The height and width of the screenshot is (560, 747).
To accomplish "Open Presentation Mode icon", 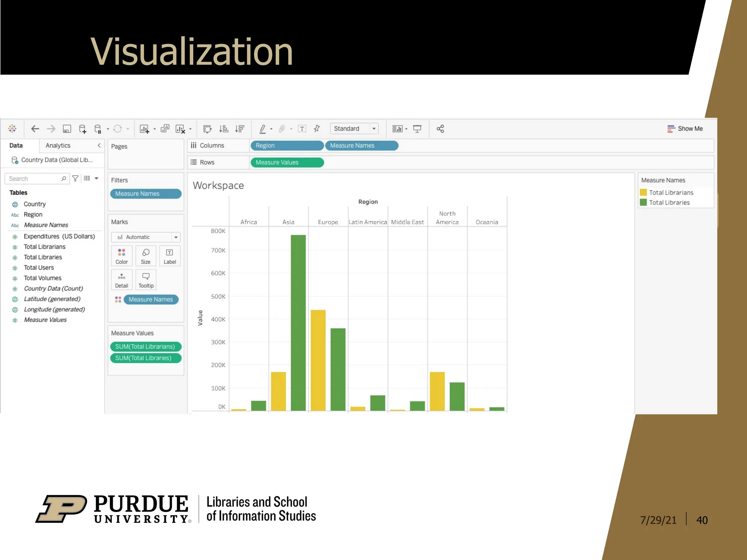I will click(x=417, y=129).
